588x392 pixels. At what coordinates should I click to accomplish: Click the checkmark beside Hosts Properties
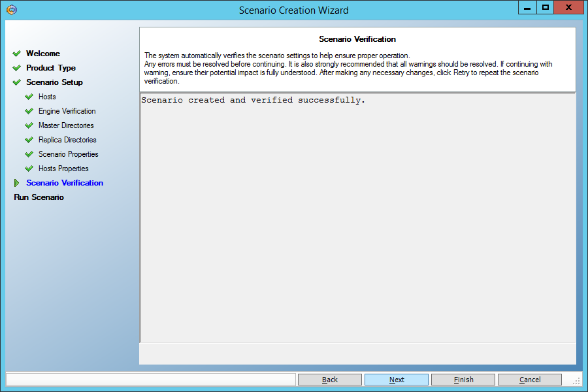[29, 169]
